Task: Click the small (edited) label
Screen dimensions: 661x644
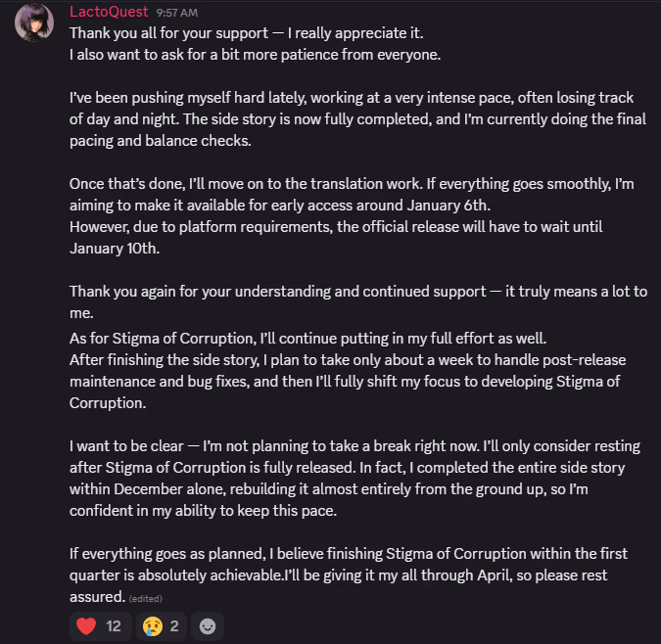Action: click(x=146, y=598)
